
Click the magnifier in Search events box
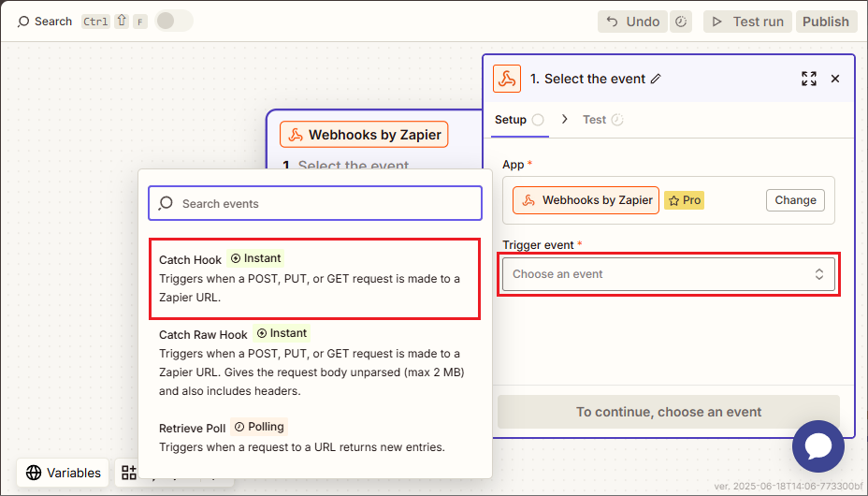pos(166,203)
